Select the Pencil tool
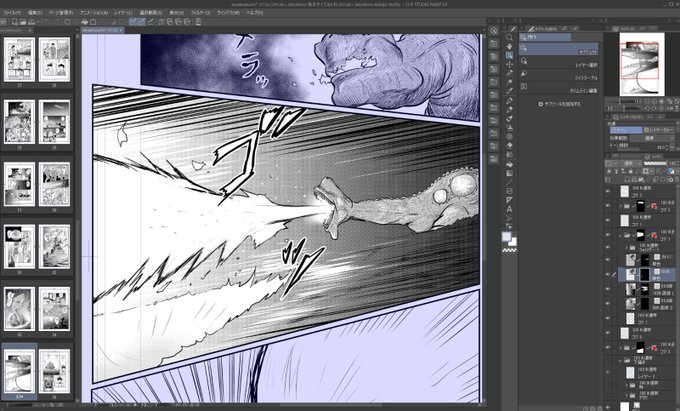The height and width of the screenshot is (411, 680). [x=510, y=110]
